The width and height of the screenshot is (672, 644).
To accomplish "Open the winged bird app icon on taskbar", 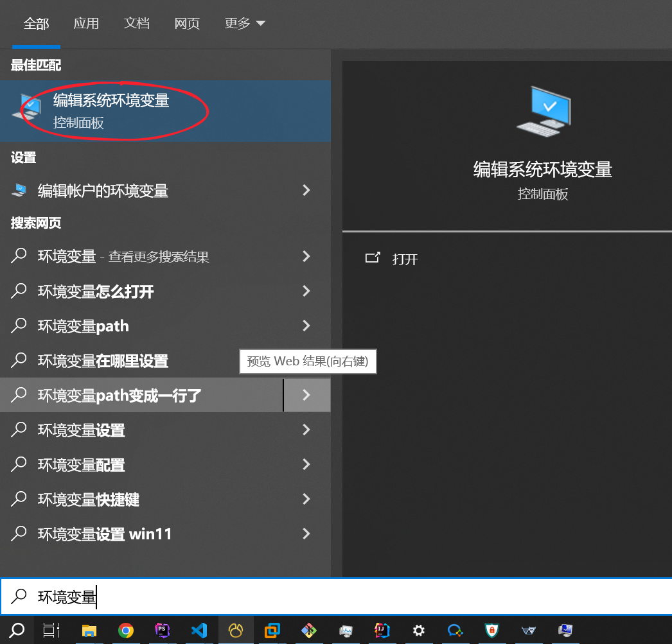I will coord(529,631).
